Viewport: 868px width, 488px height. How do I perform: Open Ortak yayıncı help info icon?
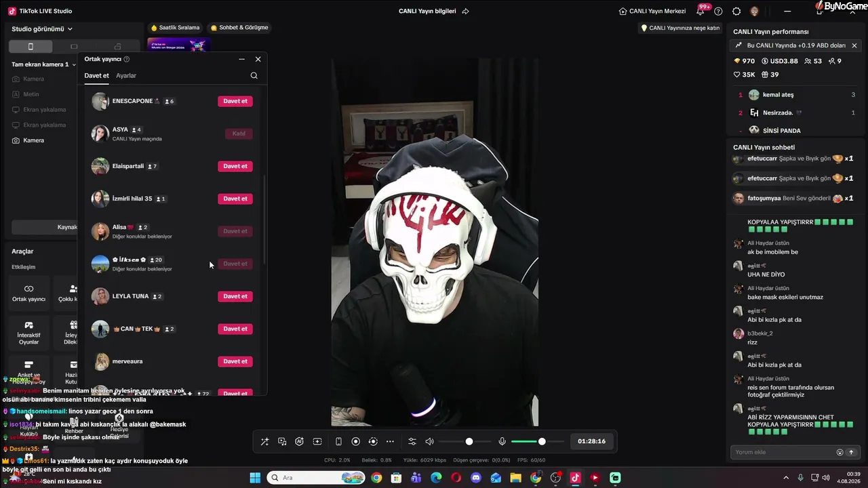[x=127, y=60]
